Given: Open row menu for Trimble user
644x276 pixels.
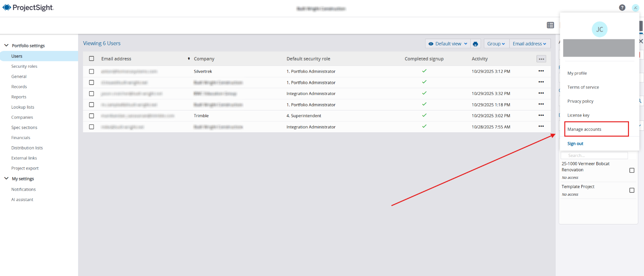Looking at the screenshot, I should tap(541, 115).
